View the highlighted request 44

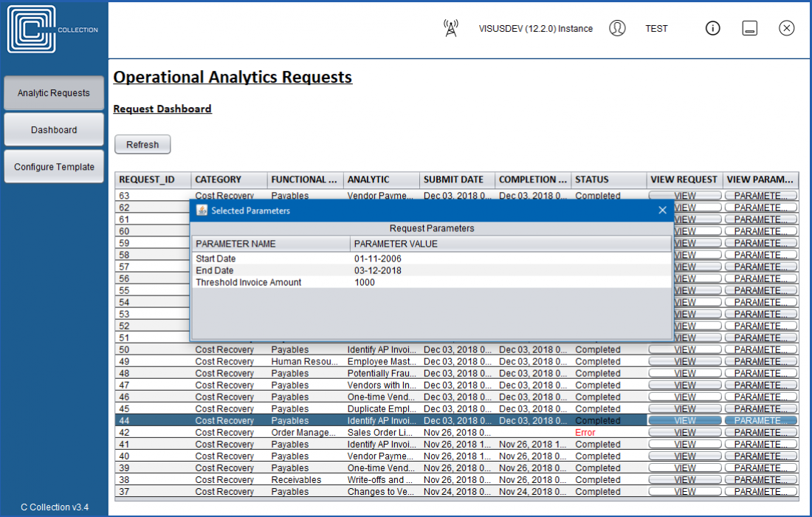tap(684, 421)
